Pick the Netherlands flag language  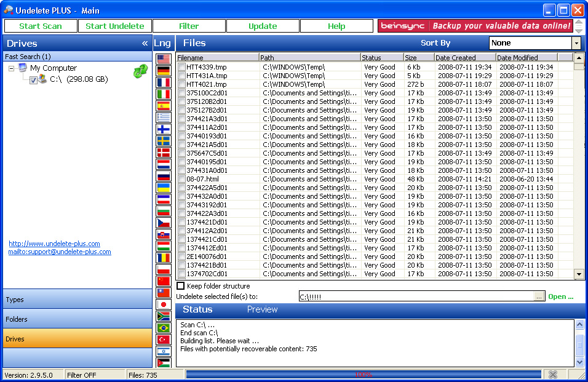[x=164, y=164]
